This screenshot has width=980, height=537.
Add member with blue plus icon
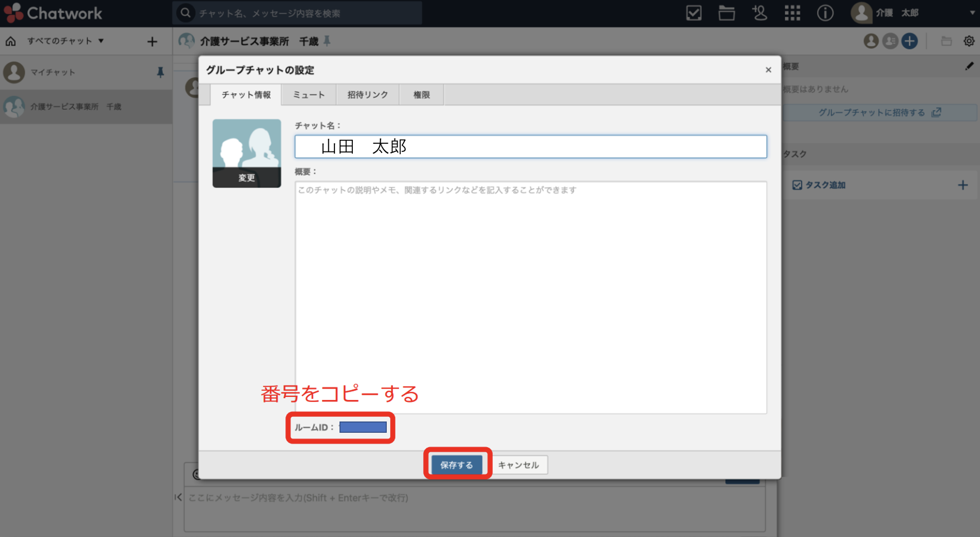(910, 41)
